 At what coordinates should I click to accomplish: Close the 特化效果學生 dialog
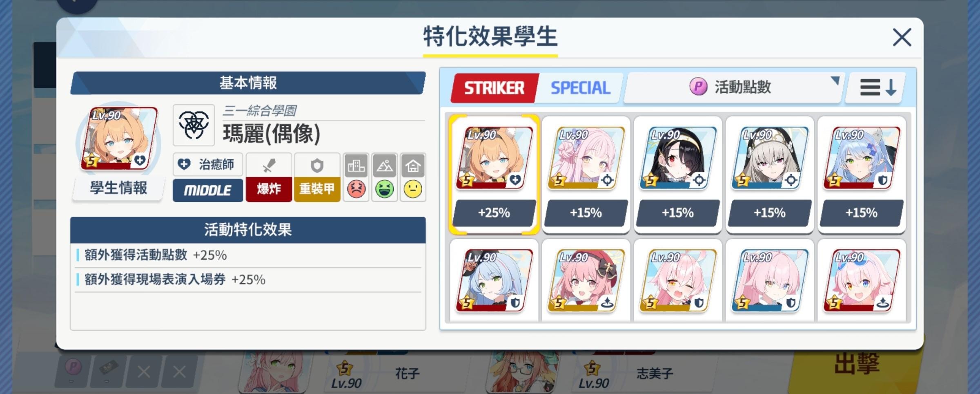tap(902, 38)
